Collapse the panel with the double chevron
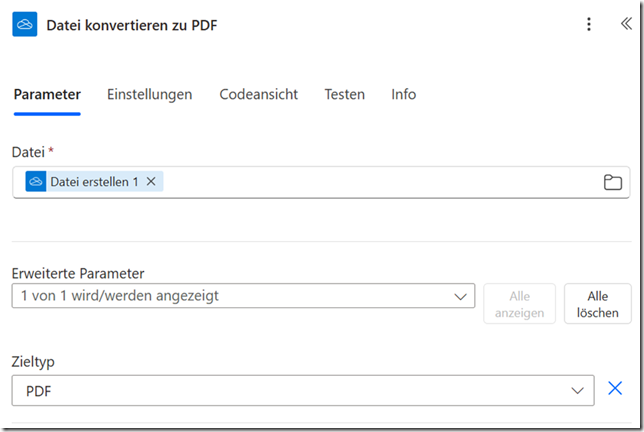Screen dimensions: 644x432 click(x=625, y=25)
